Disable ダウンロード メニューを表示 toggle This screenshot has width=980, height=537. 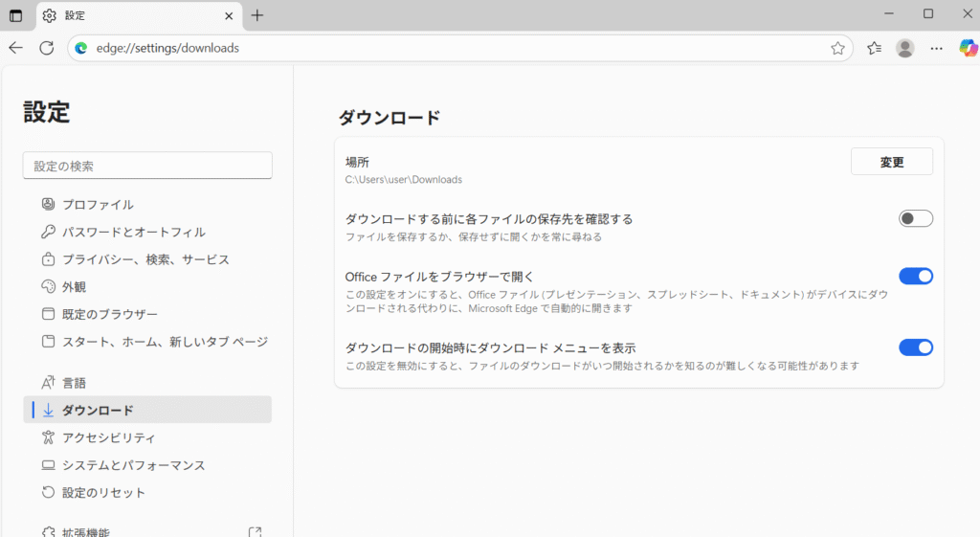916,347
